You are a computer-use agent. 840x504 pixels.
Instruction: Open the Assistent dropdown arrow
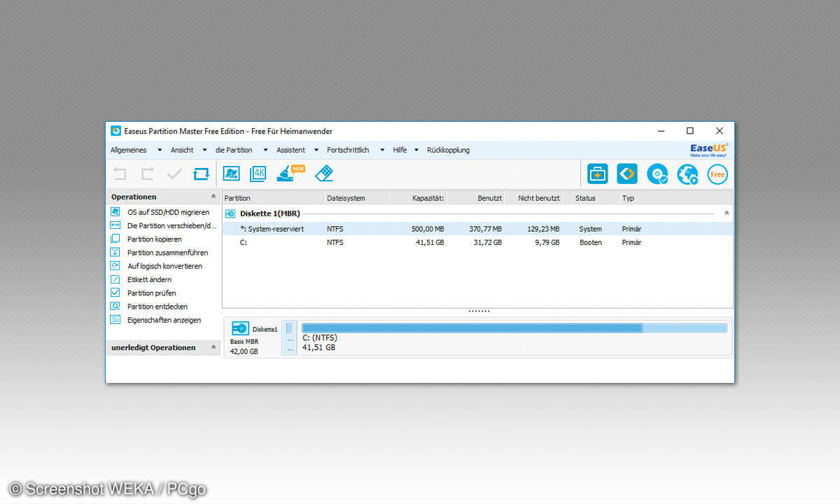pyautogui.click(x=316, y=150)
